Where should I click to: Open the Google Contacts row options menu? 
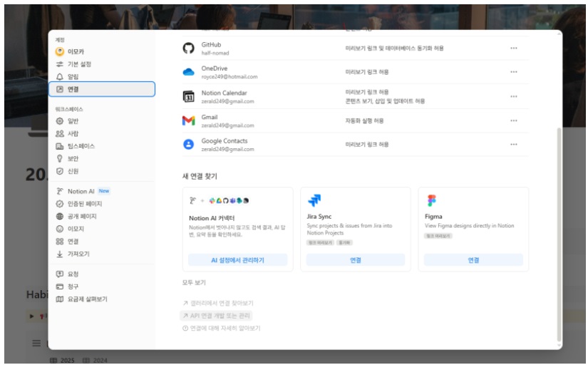pyautogui.click(x=514, y=145)
